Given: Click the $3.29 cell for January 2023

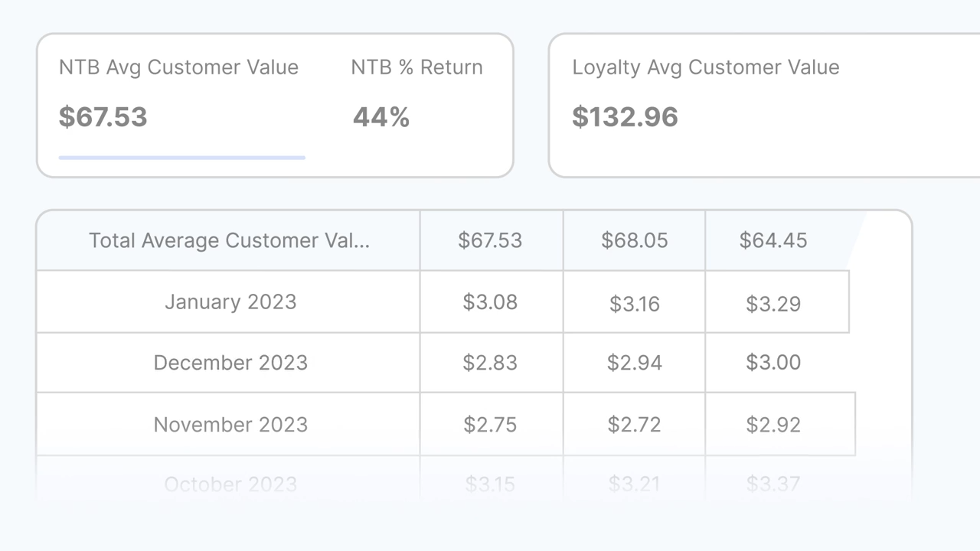Looking at the screenshot, I should point(773,304).
